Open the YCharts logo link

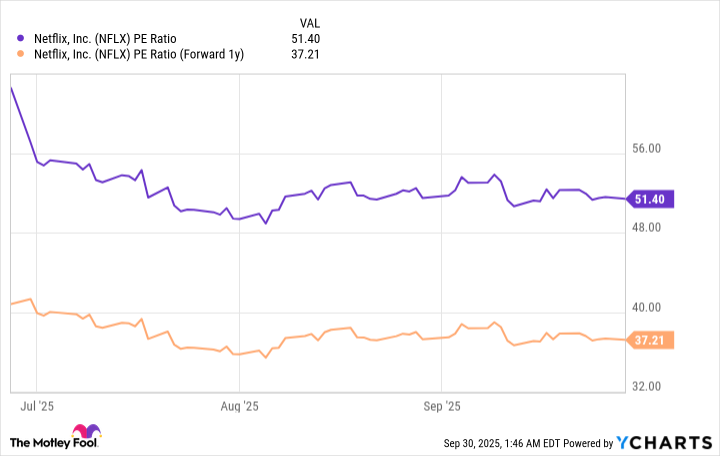coord(661,442)
